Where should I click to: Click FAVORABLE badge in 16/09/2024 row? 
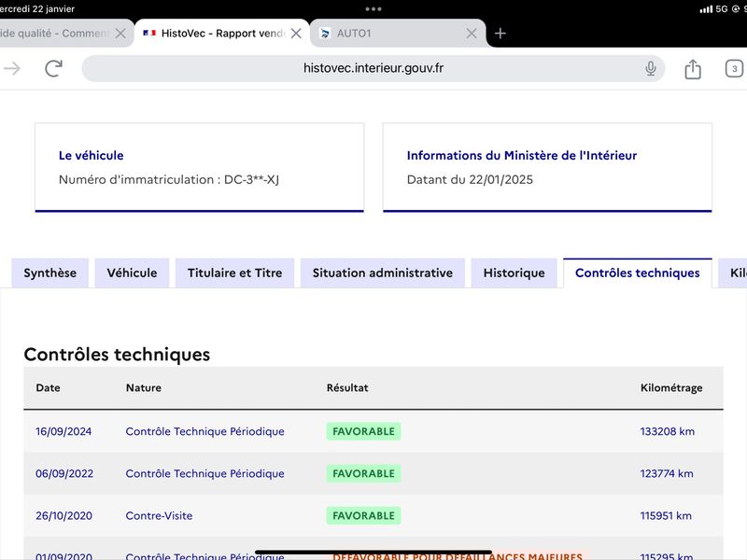pos(363,431)
